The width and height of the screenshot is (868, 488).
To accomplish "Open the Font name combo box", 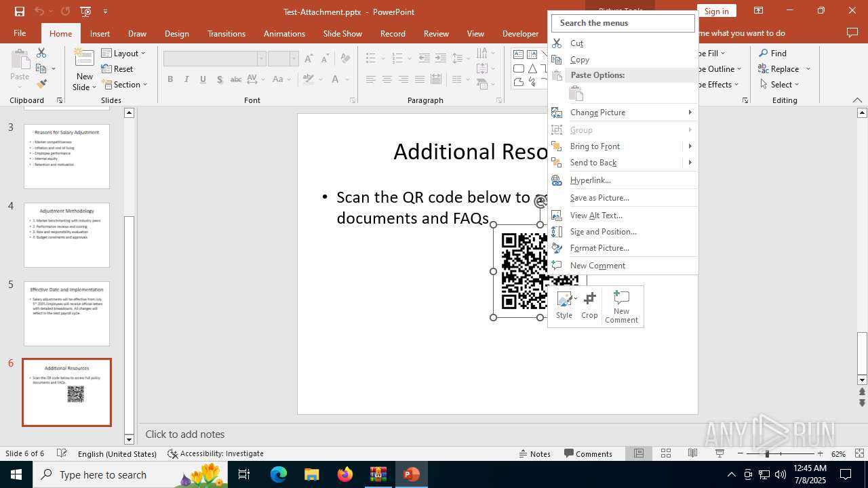I will point(214,58).
